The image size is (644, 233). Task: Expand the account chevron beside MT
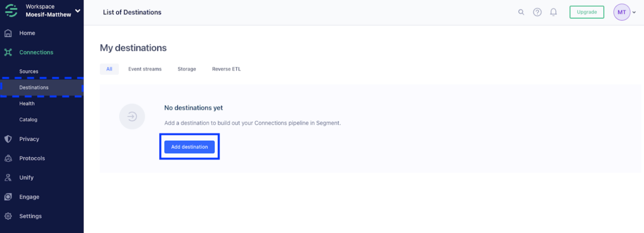[x=634, y=12]
